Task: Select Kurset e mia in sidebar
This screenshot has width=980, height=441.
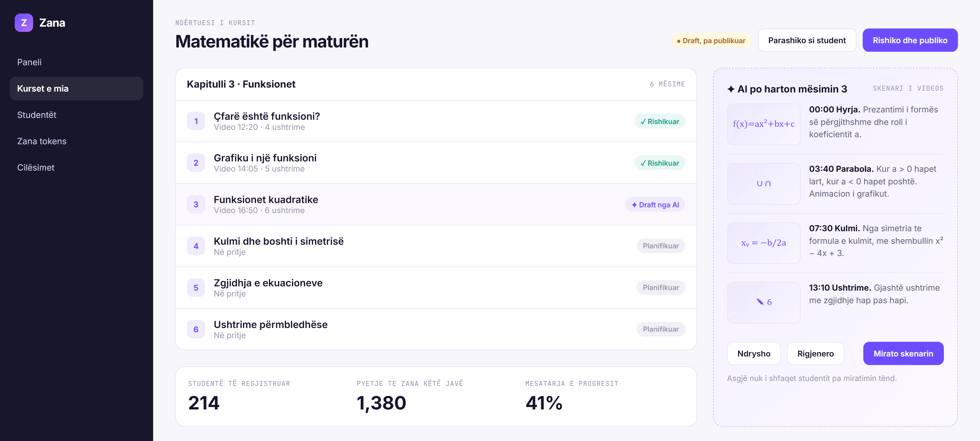Action: 76,88
